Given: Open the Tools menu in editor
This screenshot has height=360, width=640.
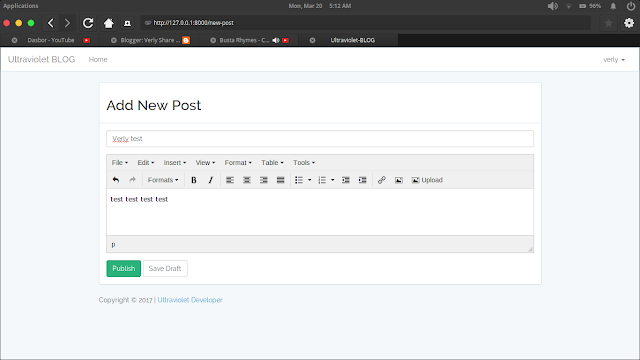Looking at the screenshot, I should click(x=304, y=162).
